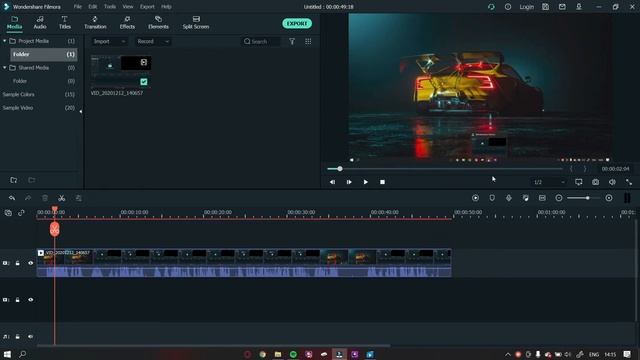Select the VID_20201212_140657 media thumbnail
The image size is (640, 360).
tap(121, 72)
